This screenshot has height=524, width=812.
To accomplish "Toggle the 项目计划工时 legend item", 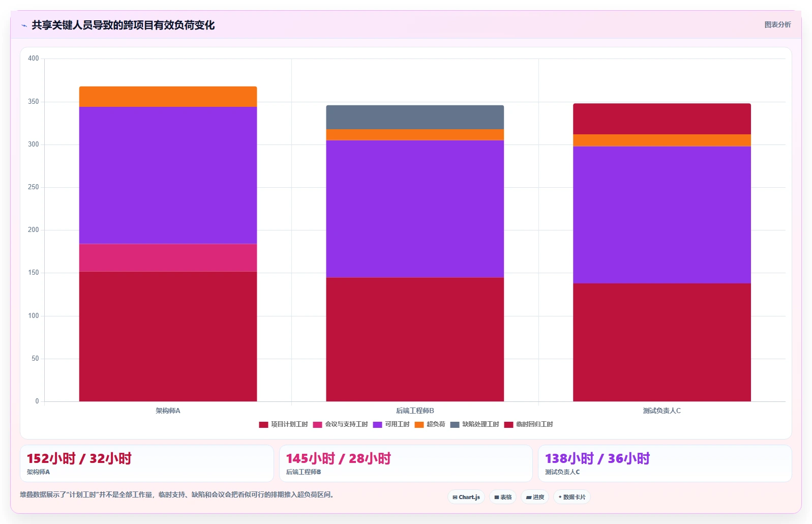I will (283, 424).
